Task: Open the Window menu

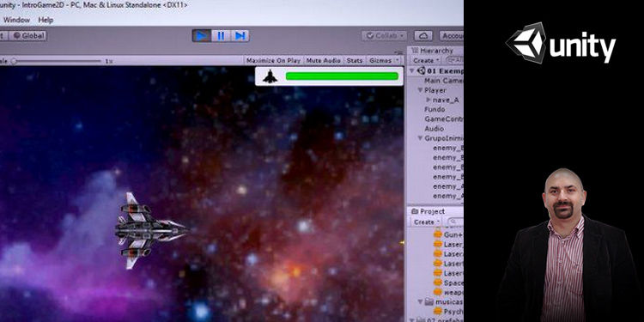Action: (16, 20)
